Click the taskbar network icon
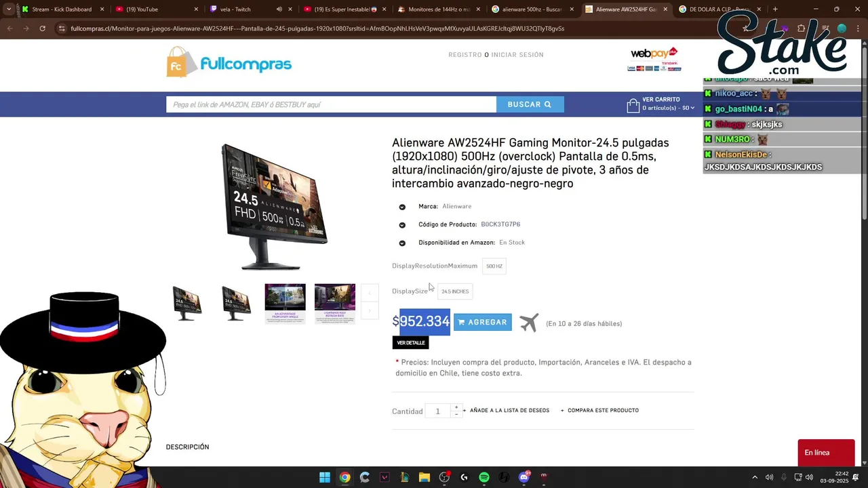Viewport: 868px width, 488px height. (798, 477)
